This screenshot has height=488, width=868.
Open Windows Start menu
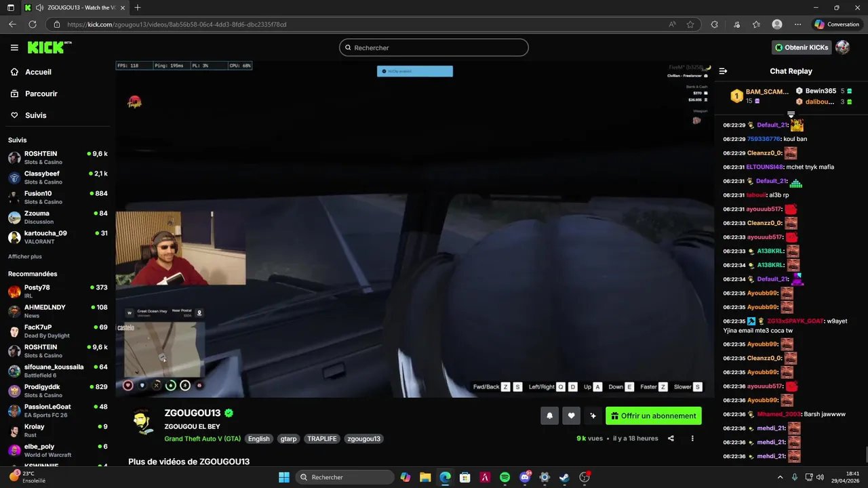pos(283,477)
